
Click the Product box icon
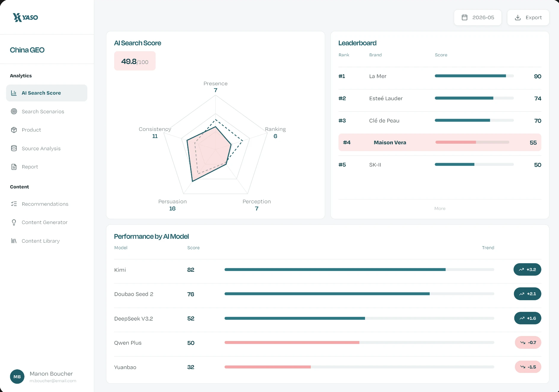(14, 130)
